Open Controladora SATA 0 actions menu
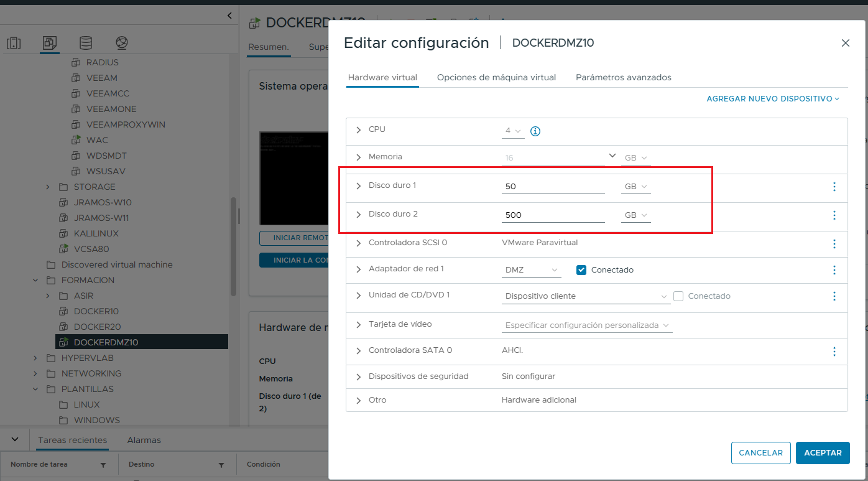 tap(834, 352)
